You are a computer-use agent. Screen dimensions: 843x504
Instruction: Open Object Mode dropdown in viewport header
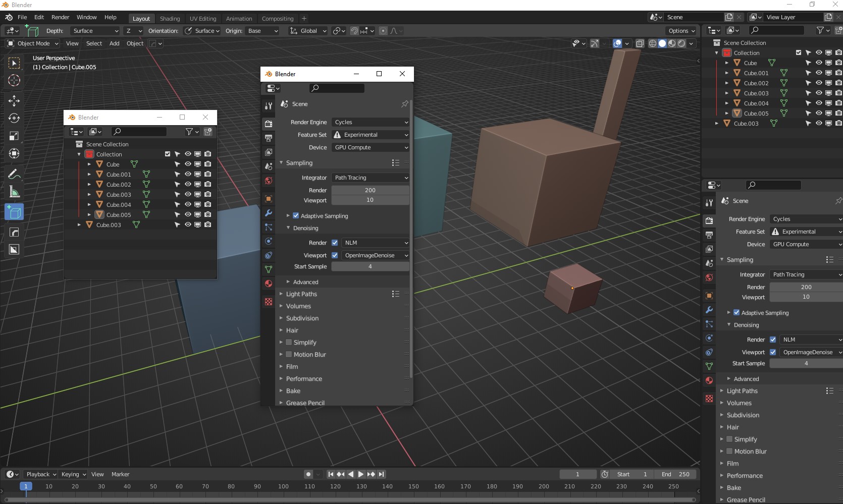click(x=33, y=43)
